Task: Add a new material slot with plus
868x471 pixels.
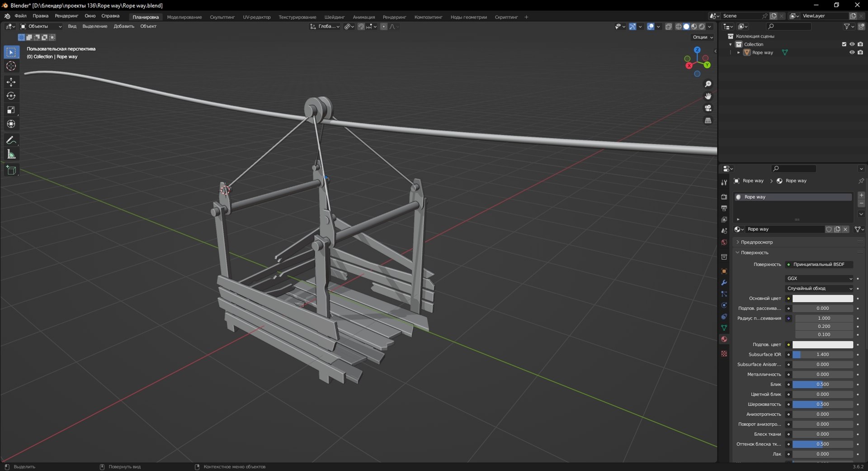Action: [861, 195]
